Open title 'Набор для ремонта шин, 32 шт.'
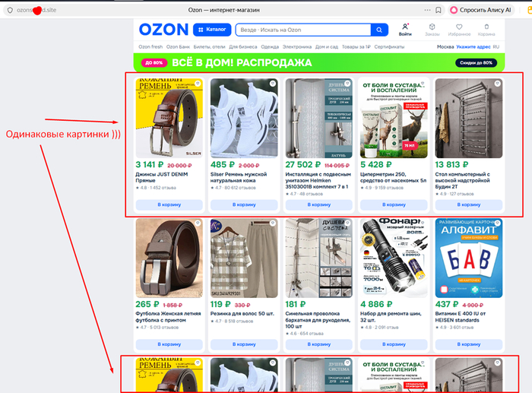The height and width of the screenshot is (393, 532). 391,317
